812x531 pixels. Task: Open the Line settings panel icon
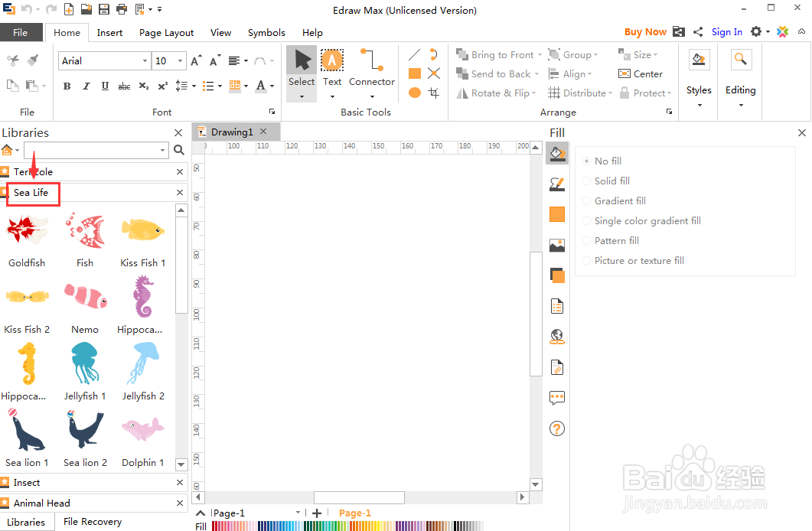[x=557, y=184]
